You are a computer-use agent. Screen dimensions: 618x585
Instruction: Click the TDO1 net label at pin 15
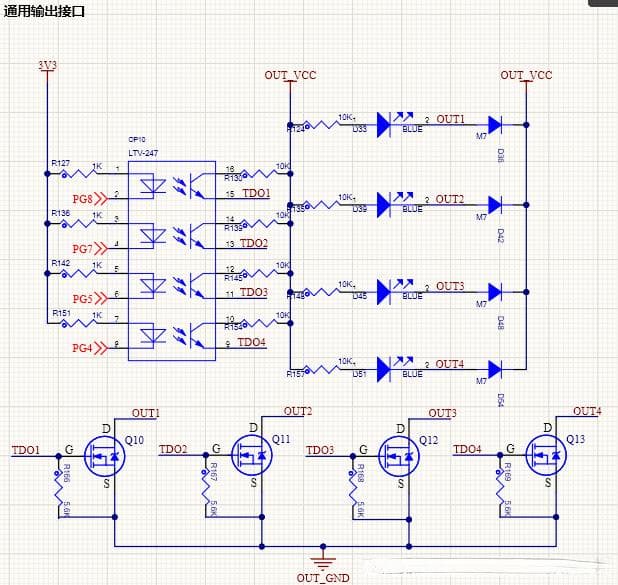(257, 193)
